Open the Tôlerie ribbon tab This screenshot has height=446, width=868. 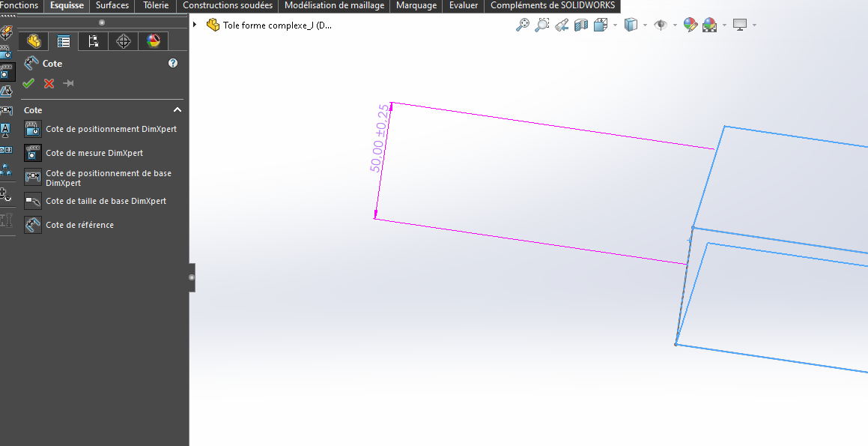pos(156,5)
